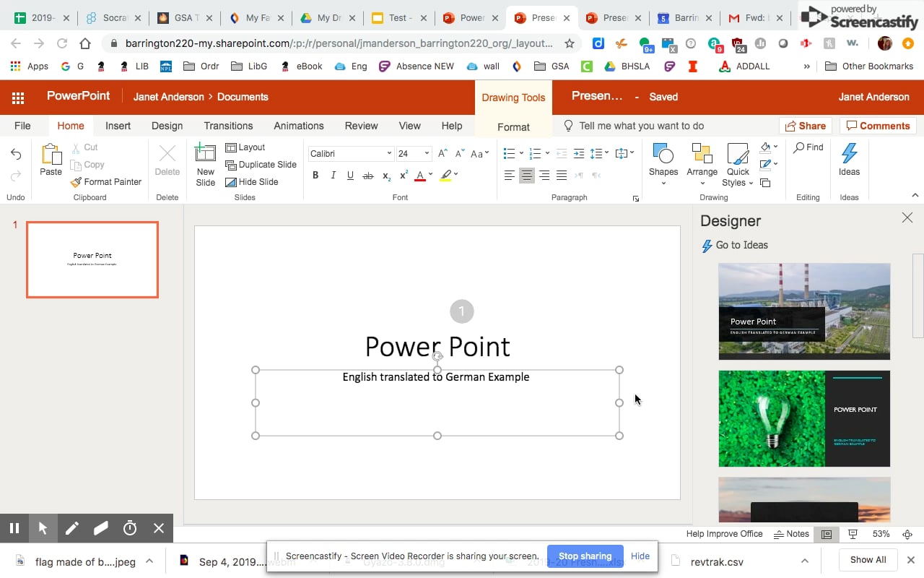The height and width of the screenshot is (578, 924).
Task: Open the font color dropdown arrow
Action: [431, 175]
